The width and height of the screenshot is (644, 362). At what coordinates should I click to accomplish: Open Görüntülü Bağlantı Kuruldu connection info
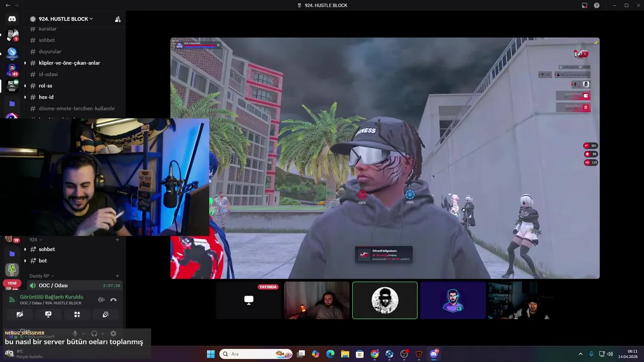[x=51, y=297]
